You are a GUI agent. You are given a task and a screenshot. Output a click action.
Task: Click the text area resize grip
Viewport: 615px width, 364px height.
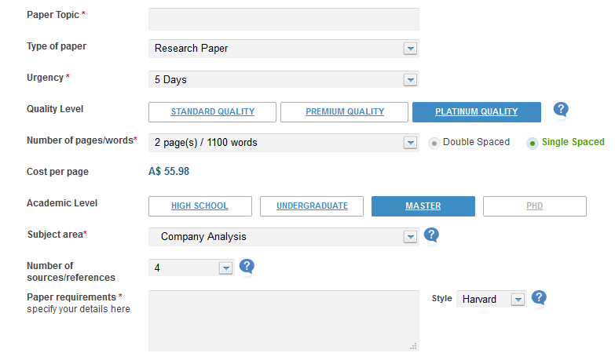pos(413,346)
